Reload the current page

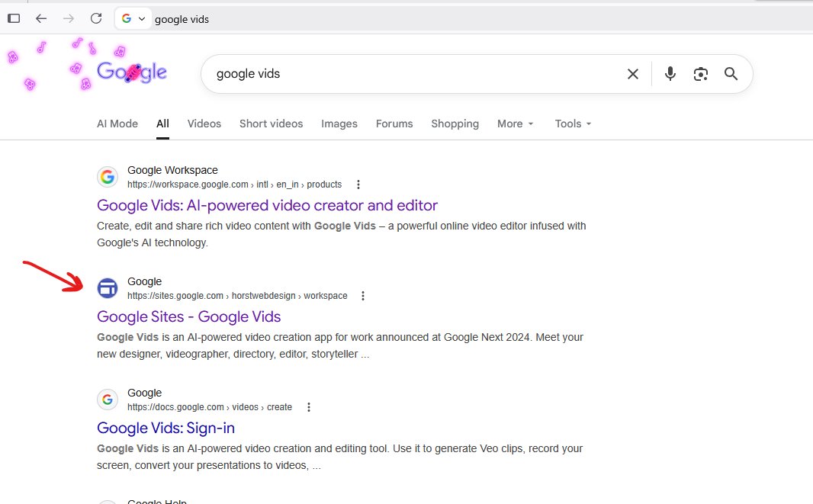[96, 18]
